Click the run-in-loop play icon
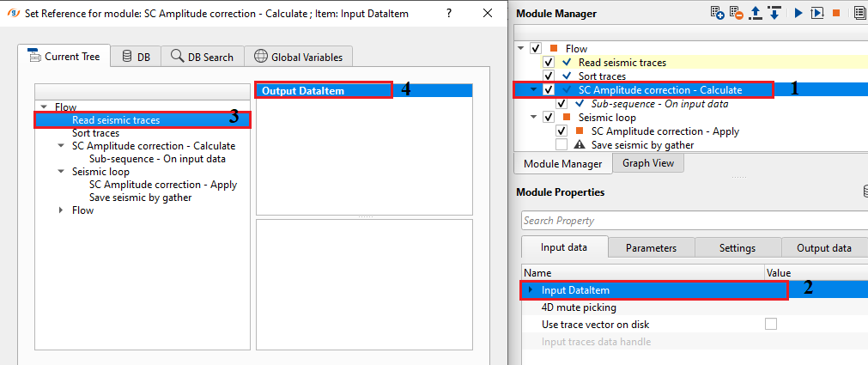Viewport: 868px width, 365px height. pyautogui.click(x=817, y=13)
